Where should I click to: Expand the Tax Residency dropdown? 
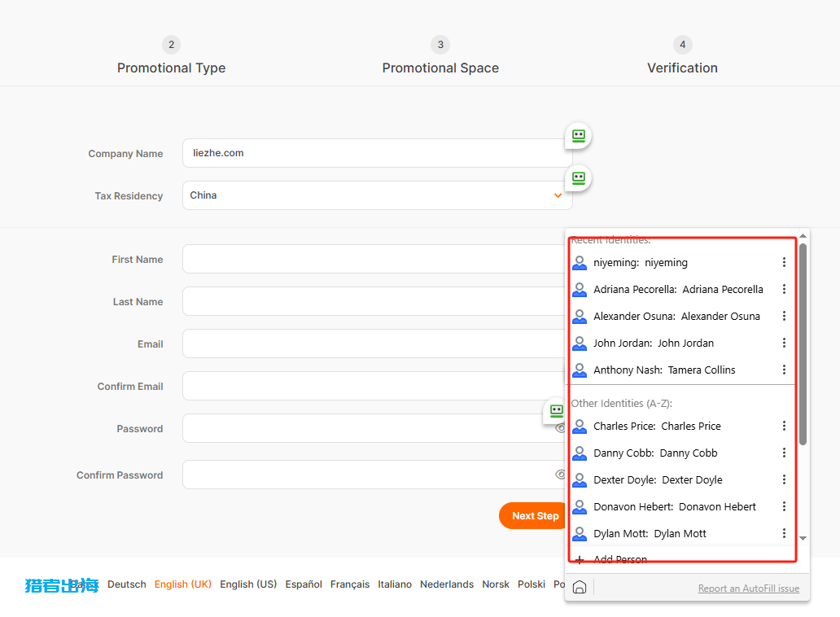click(x=558, y=195)
